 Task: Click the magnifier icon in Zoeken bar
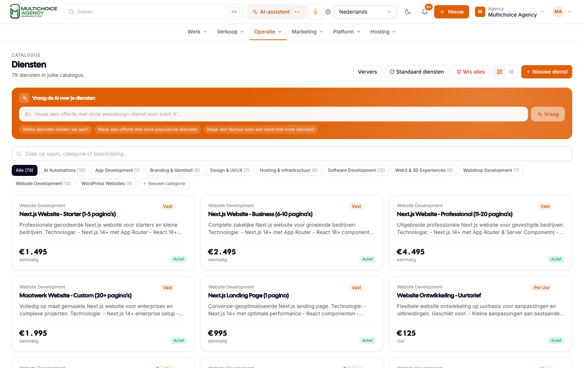click(x=72, y=12)
